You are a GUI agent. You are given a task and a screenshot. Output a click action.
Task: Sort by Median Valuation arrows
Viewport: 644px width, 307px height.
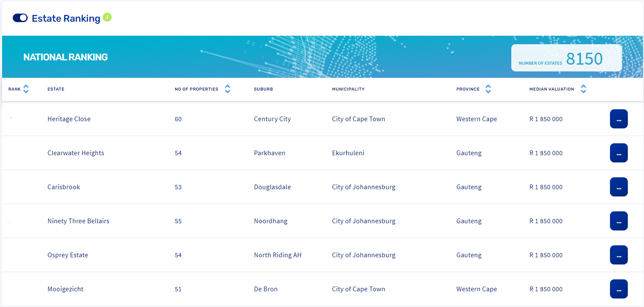(x=584, y=89)
